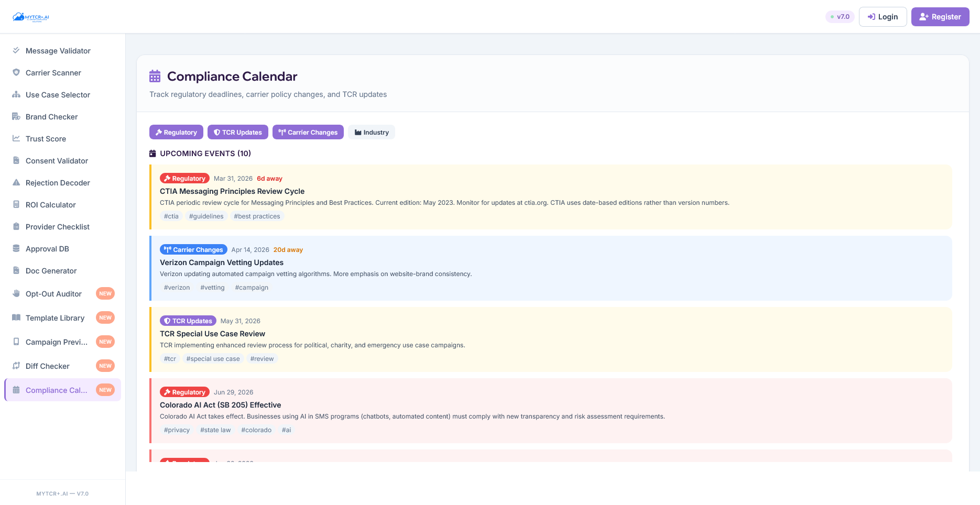Disable the Carrier Changes filter
The height and width of the screenshot is (505, 980).
308,132
